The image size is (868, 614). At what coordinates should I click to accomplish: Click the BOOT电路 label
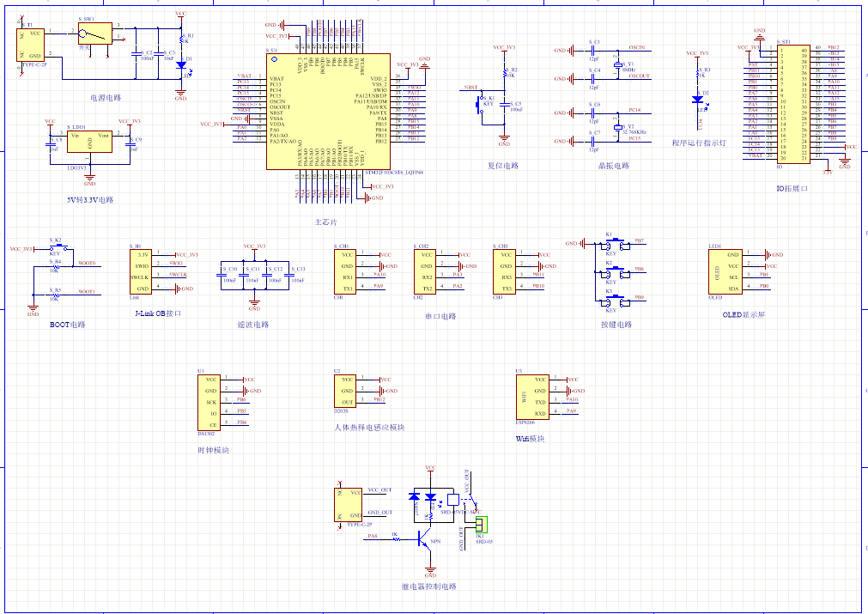(x=68, y=325)
